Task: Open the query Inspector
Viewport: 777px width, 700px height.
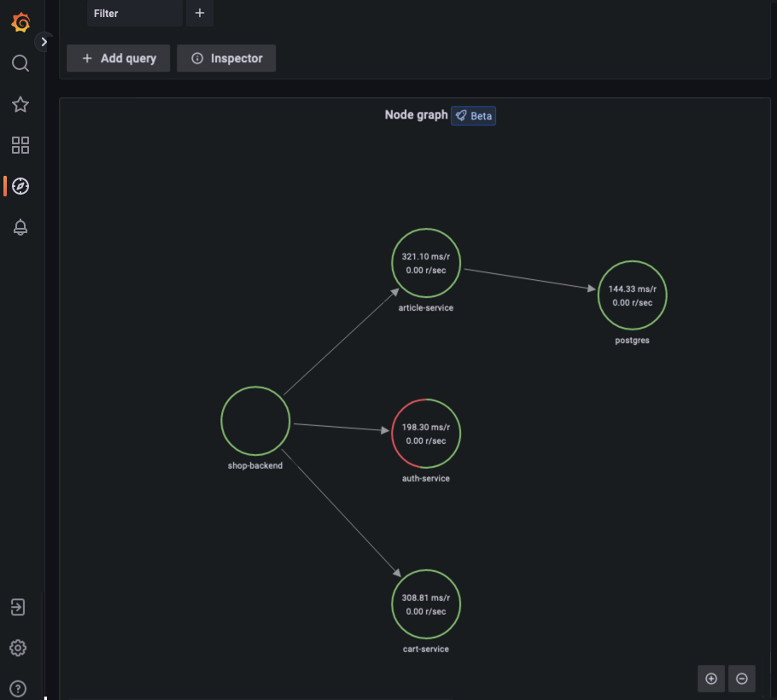Action: pos(225,58)
